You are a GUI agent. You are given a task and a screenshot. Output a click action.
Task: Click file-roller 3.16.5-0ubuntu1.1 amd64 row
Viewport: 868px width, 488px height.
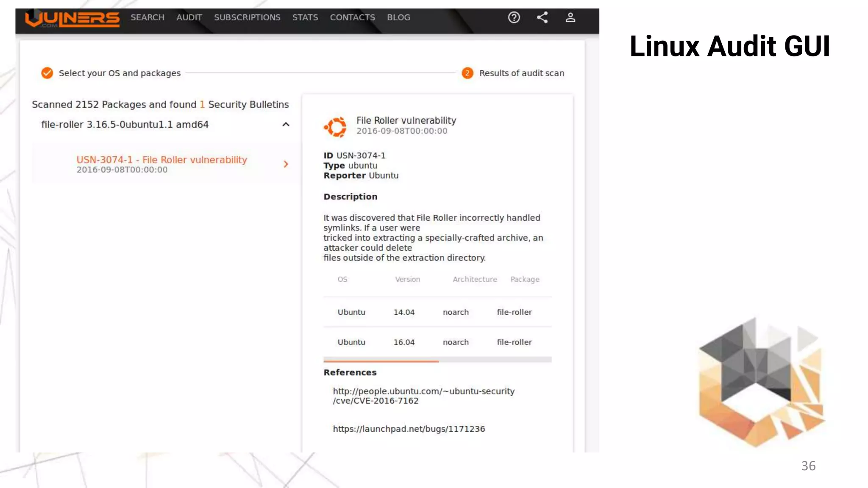point(165,125)
